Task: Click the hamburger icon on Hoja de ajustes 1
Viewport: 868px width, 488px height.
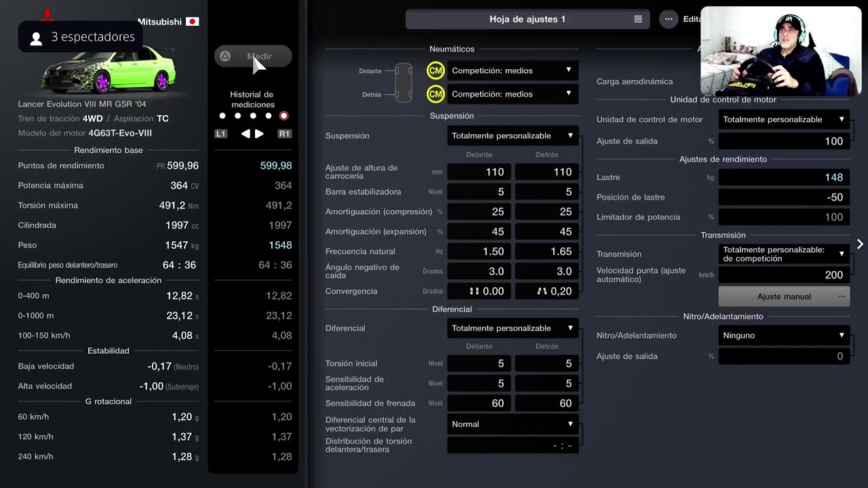Action: pyautogui.click(x=638, y=19)
